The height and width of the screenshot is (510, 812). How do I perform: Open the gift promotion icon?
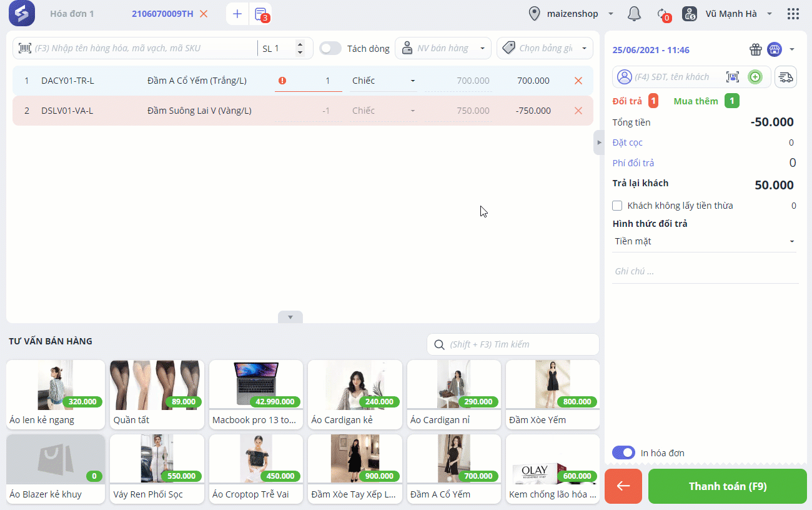[756, 49]
